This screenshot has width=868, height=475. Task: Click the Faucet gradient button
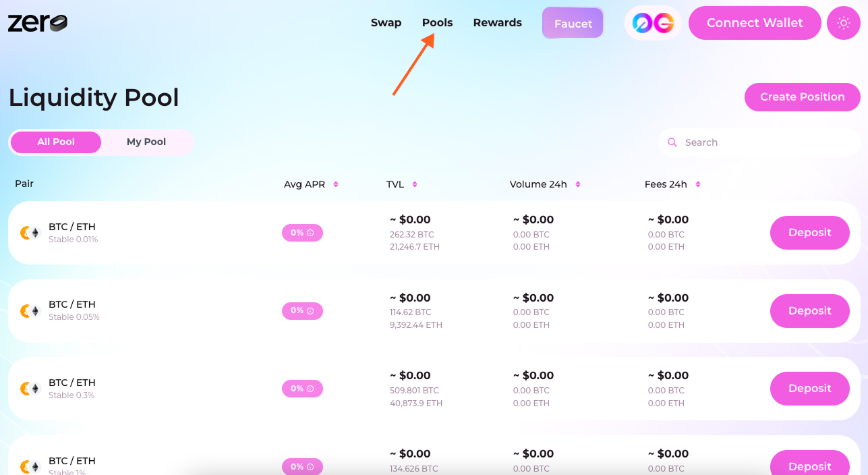572,22
